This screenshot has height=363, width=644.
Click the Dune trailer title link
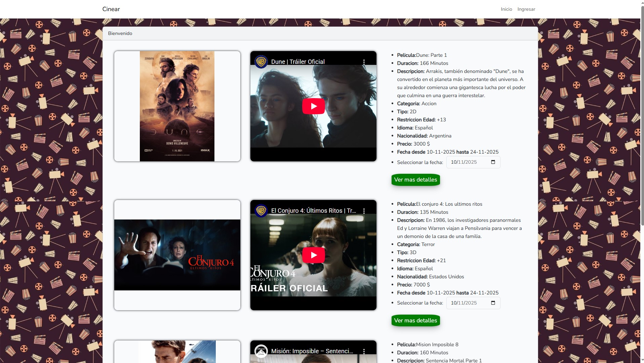point(298,62)
